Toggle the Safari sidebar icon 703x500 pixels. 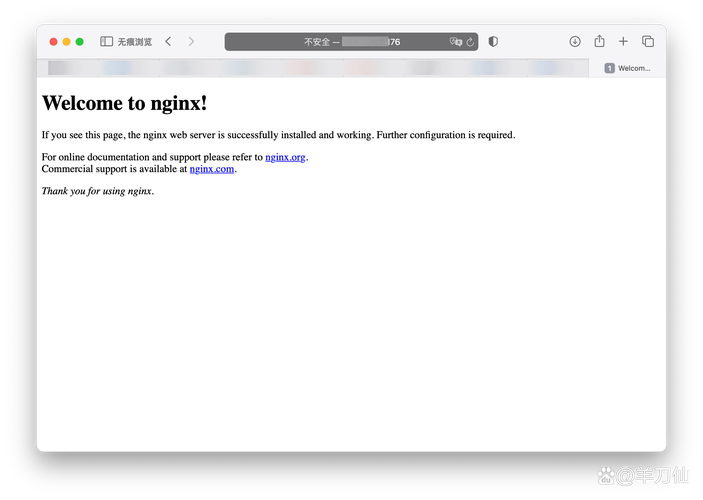click(x=106, y=42)
